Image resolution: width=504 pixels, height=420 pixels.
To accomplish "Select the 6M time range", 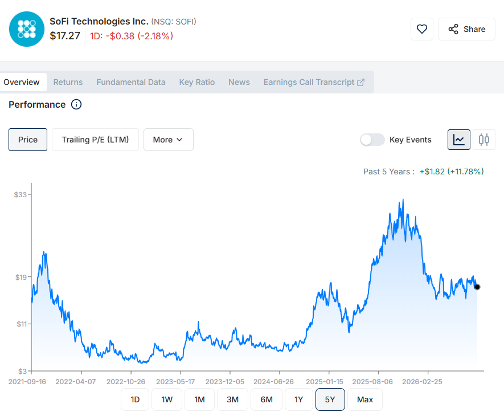I will (267, 399).
